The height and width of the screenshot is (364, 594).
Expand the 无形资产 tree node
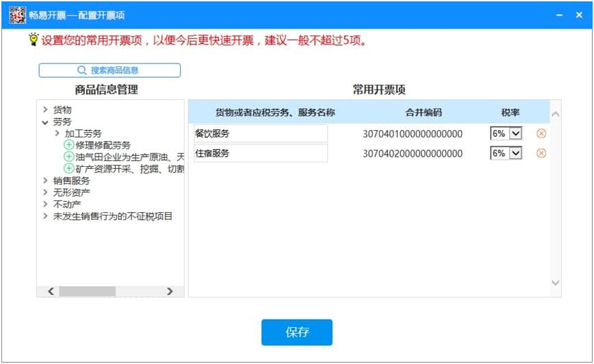(45, 192)
